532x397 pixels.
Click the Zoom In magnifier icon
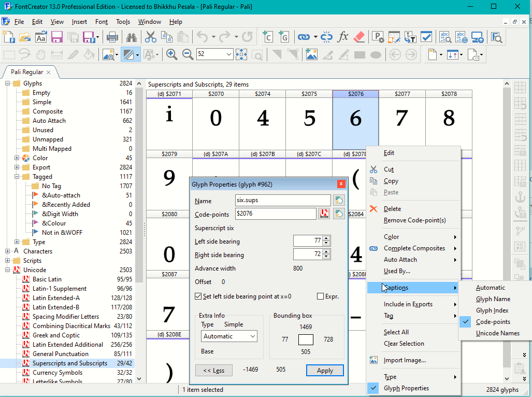pos(171,54)
